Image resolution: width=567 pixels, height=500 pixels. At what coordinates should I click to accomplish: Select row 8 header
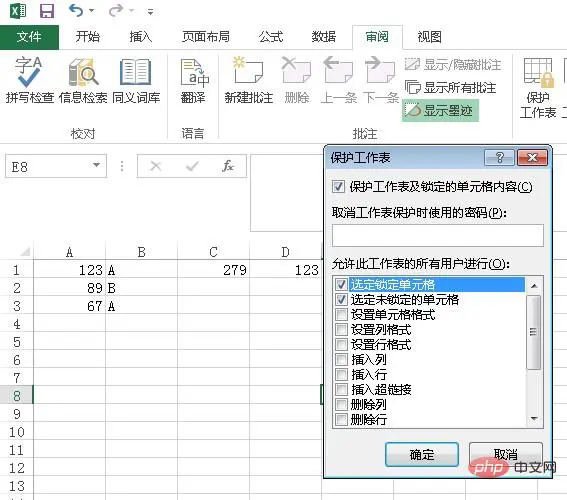pos(17,396)
